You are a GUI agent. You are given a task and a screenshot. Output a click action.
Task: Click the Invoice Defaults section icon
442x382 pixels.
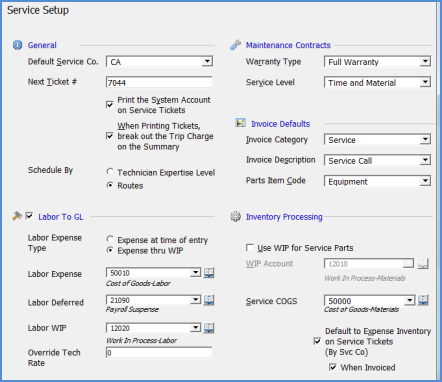point(240,123)
